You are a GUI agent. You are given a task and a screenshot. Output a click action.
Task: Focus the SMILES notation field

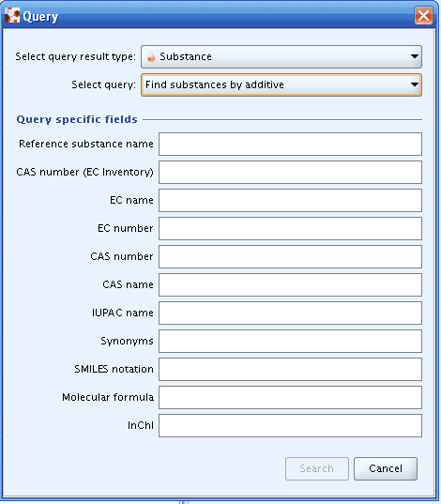(290, 369)
